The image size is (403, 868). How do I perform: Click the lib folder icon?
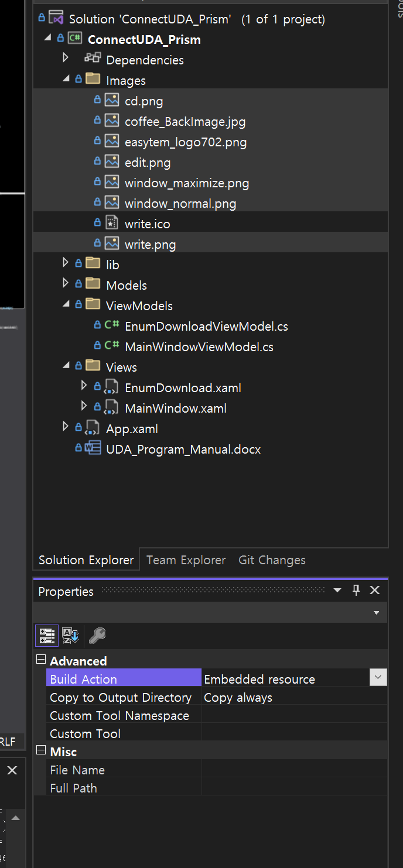[x=93, y=263]
